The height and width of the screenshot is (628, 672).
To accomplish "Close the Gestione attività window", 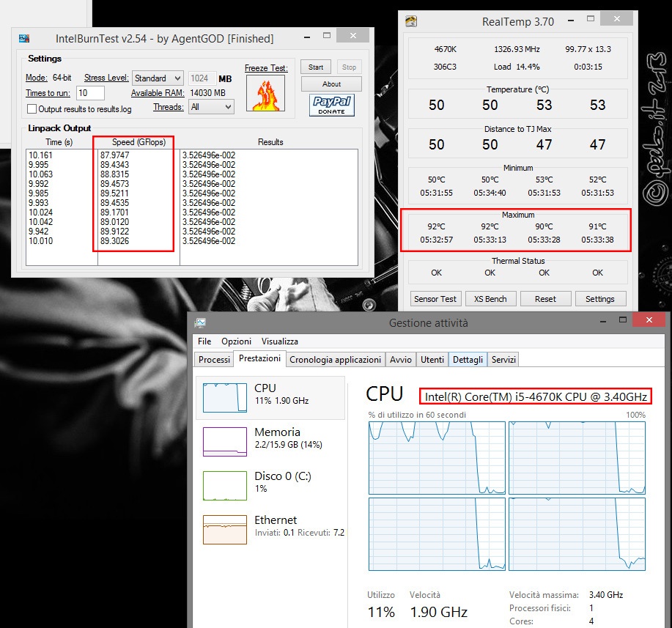I will click(649, 319).
